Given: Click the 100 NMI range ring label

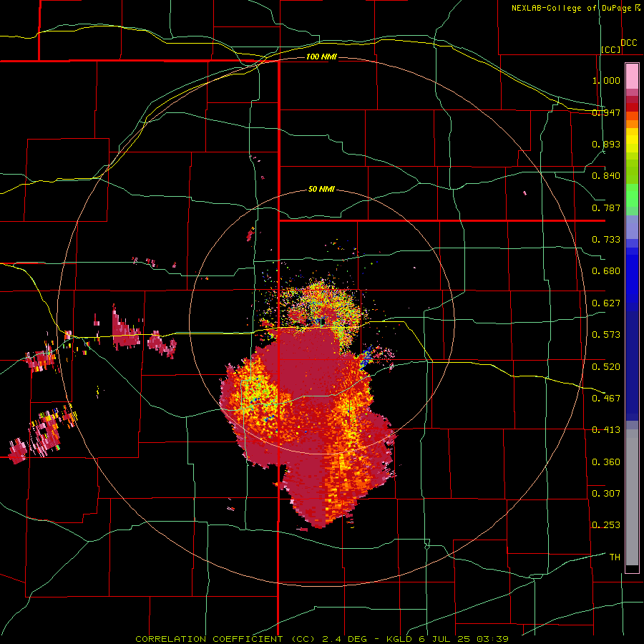Looking at the screenshot, I should click(321, 57).
